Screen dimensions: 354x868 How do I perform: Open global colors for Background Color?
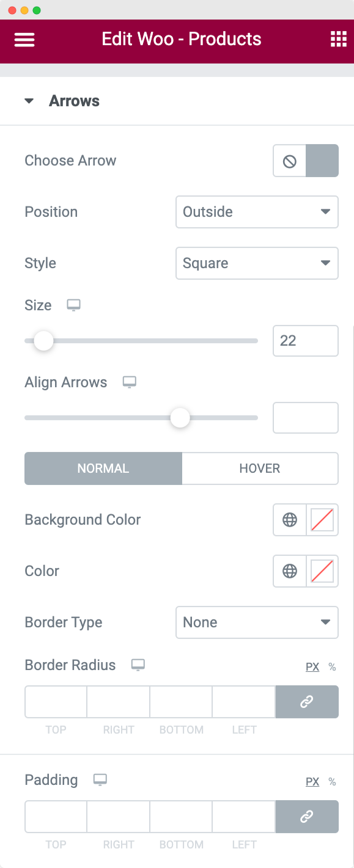[x=289, y=520]
